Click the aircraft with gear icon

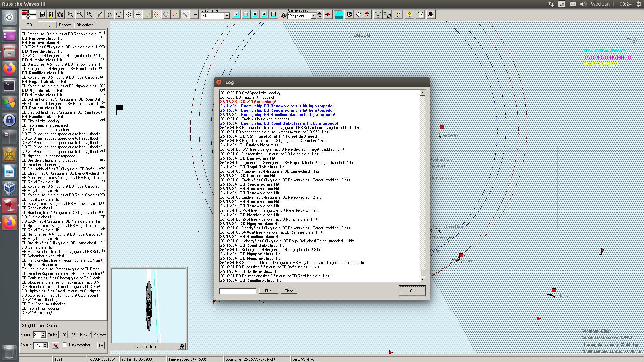[387, 14]
